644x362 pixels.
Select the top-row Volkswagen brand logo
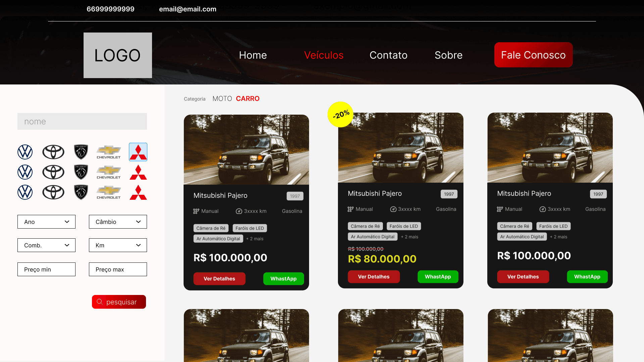(x=25, y=152)
